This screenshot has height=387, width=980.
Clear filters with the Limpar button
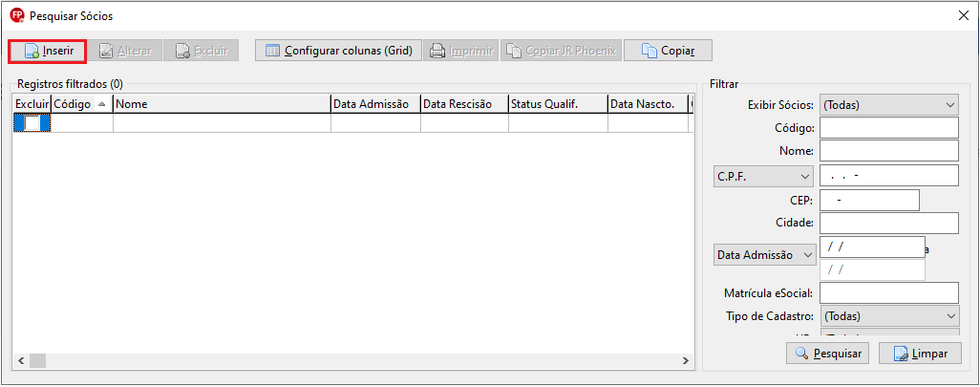pyautogui.click(x=920, y=354)
